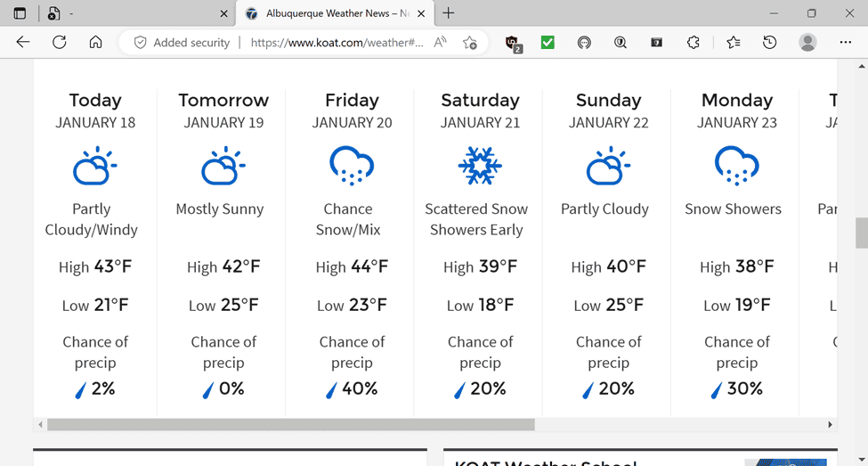Add this page to favorites star icon

(470, 43)
